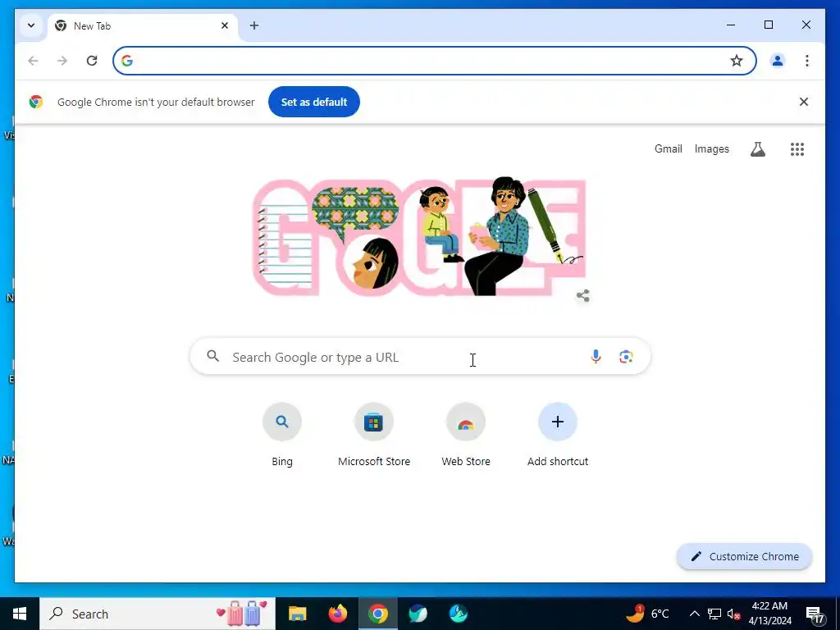Click Add shortcut tile
This screenshot has width=840, height=630.
coord(558,435)
